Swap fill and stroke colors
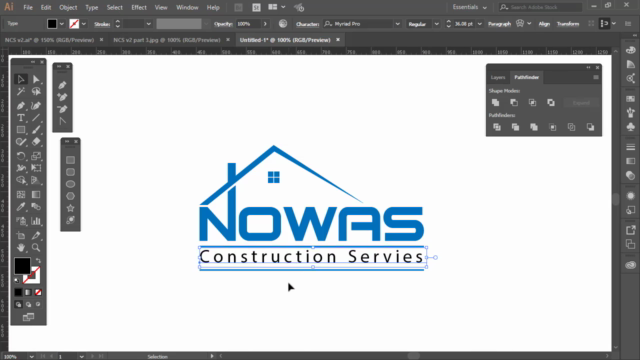Image resolution: width=640 pixels, height=360 pixels. (38, 260)
